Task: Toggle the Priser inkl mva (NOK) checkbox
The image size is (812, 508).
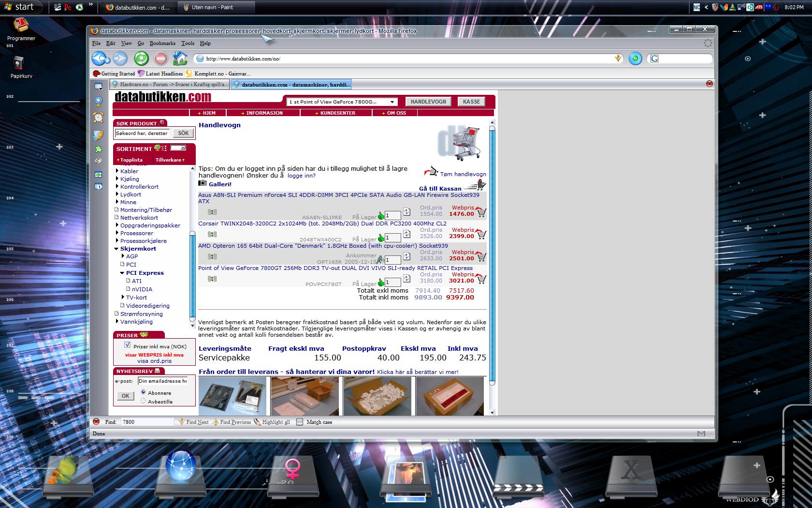Action: coord(127,345)
